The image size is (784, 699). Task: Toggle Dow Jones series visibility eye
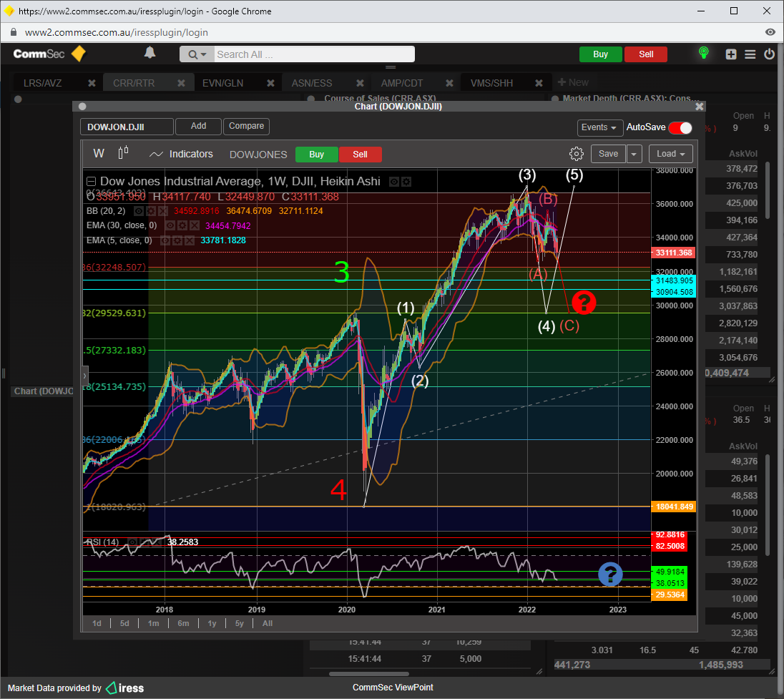(x=394, y=182)
